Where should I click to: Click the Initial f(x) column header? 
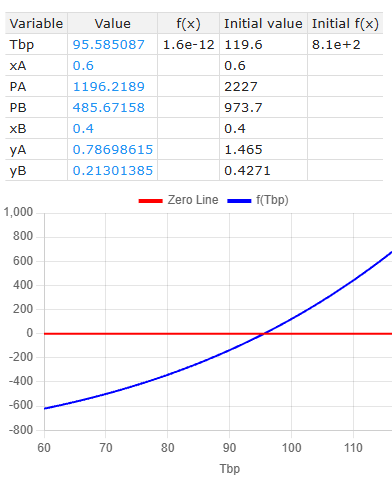coord(345,23)
